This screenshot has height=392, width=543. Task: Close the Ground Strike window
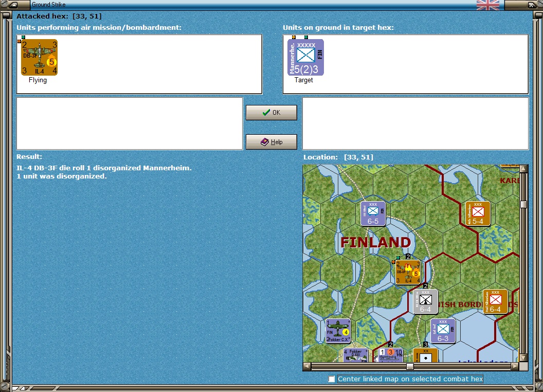coord(531,5)
